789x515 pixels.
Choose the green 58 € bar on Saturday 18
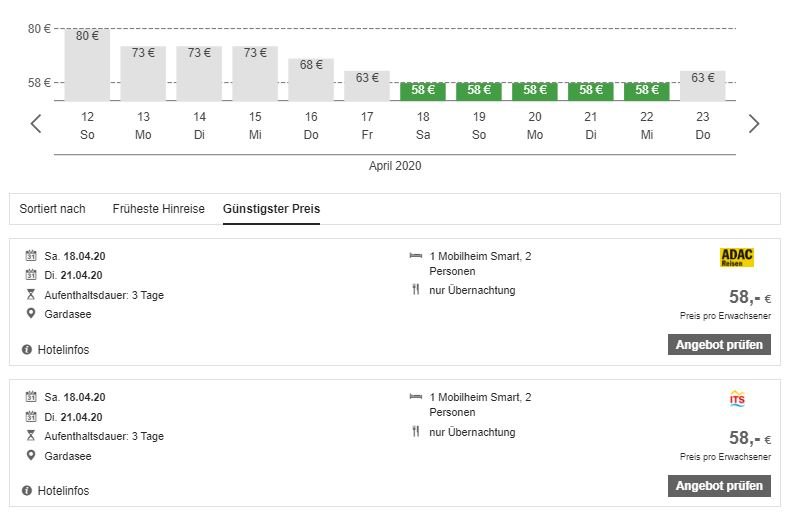point(423,91)
